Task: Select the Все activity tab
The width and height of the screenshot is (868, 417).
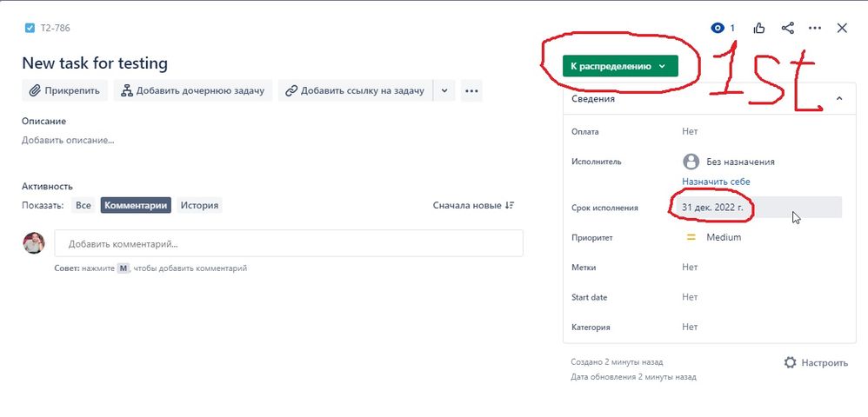Action: tap(83, 205)
